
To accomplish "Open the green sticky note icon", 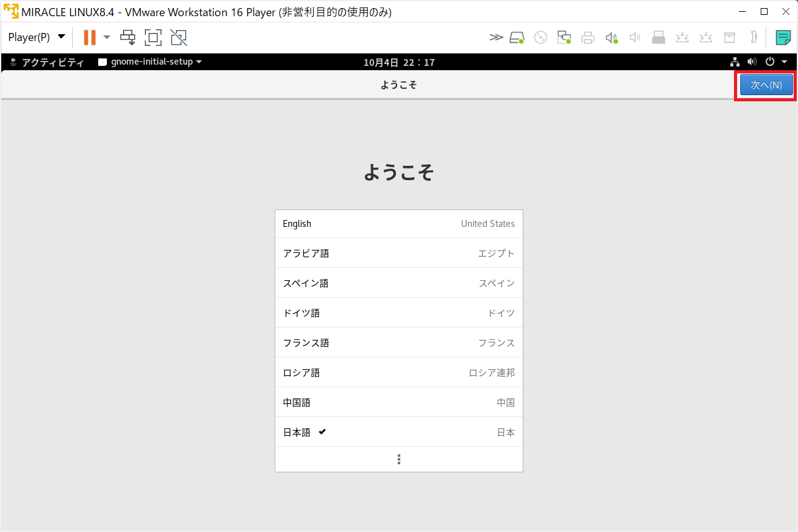I will [x=783, y=37].
